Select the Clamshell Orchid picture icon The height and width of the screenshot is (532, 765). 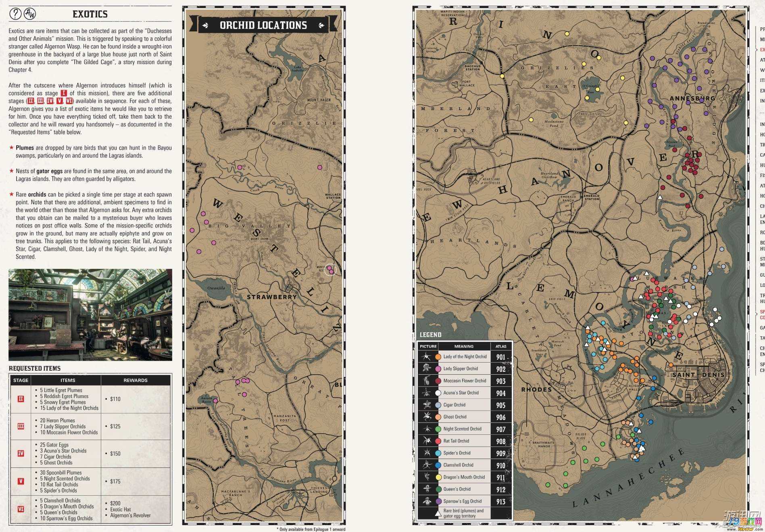click(x=426, y=465)
